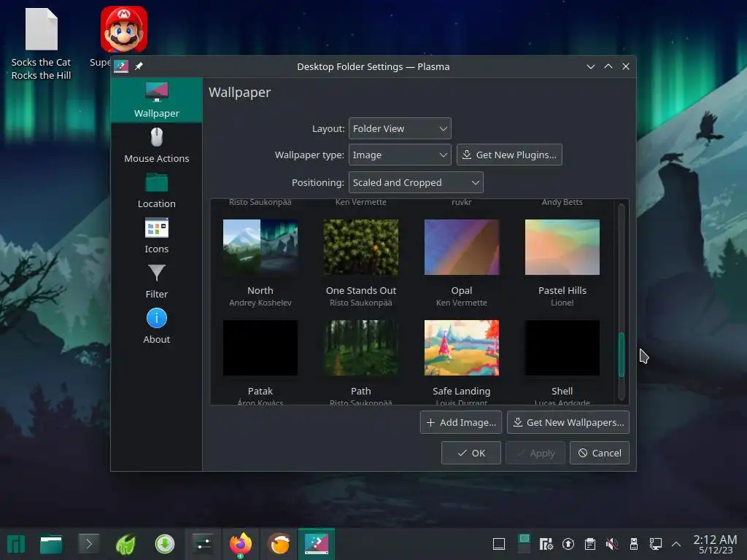Select the One Stands Out wallpaper
This screenshot has width=747, height=560.
[360, 247]
